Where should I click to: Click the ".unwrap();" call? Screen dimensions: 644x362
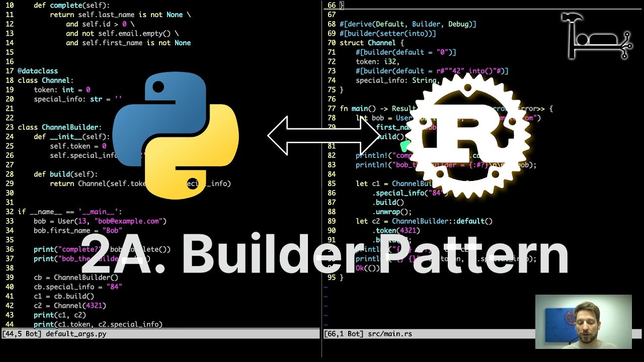coord(392,212)
